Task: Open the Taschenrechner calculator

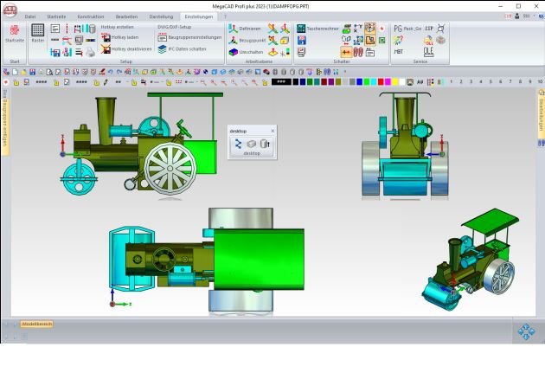Action: coord(301,29)
